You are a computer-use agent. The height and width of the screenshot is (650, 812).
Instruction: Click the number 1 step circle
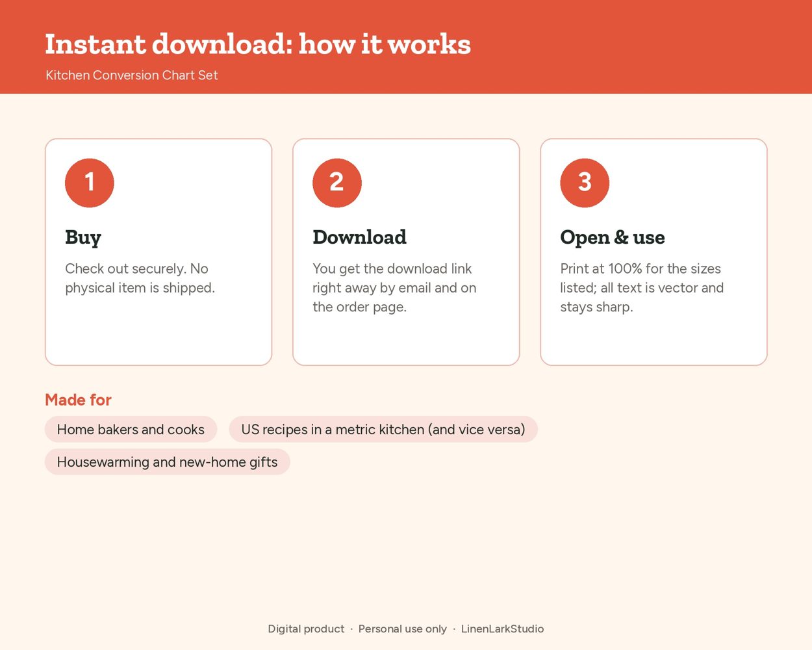[x=90, y=183]
